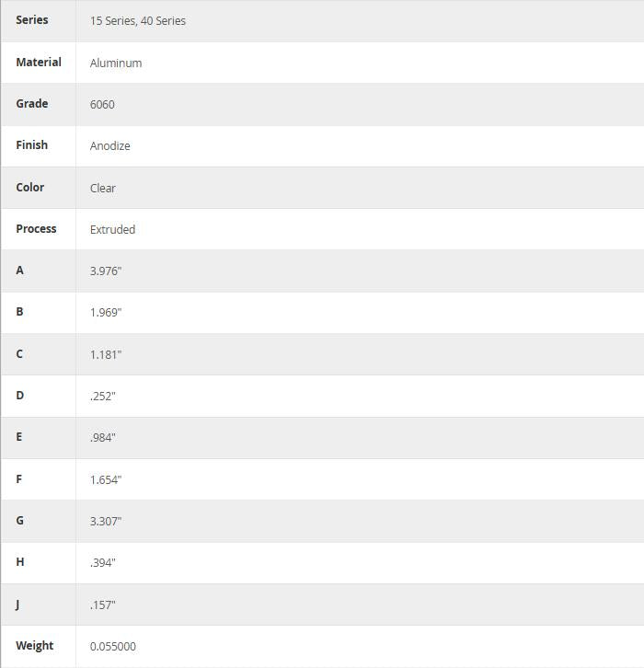This screenshot has height=668, width=644.
Task: Select the Process row label
Action: point(36,229)
